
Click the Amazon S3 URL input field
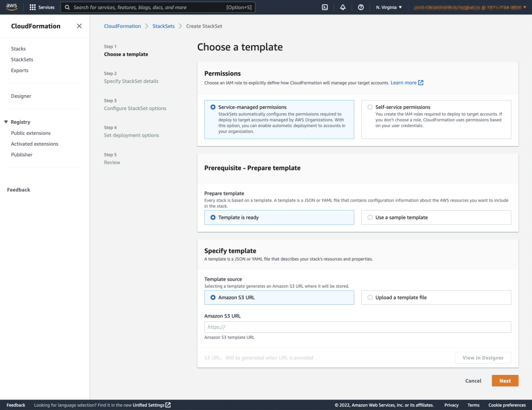click(x=358, y=327)
